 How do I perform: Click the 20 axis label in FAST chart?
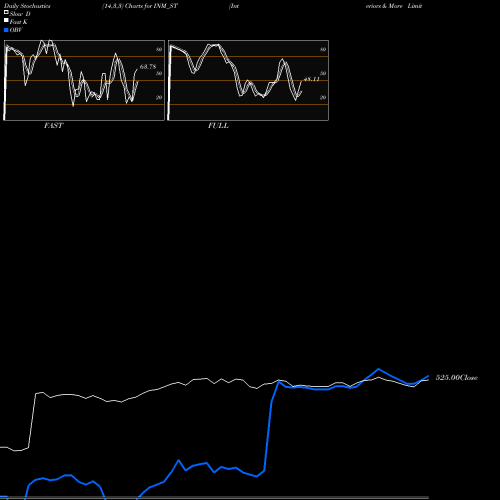pyautogui.click(x=159, y=97)
